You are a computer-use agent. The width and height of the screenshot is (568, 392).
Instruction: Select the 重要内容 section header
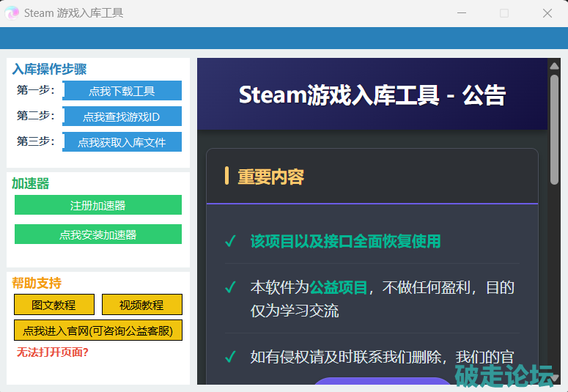(270, 177)
